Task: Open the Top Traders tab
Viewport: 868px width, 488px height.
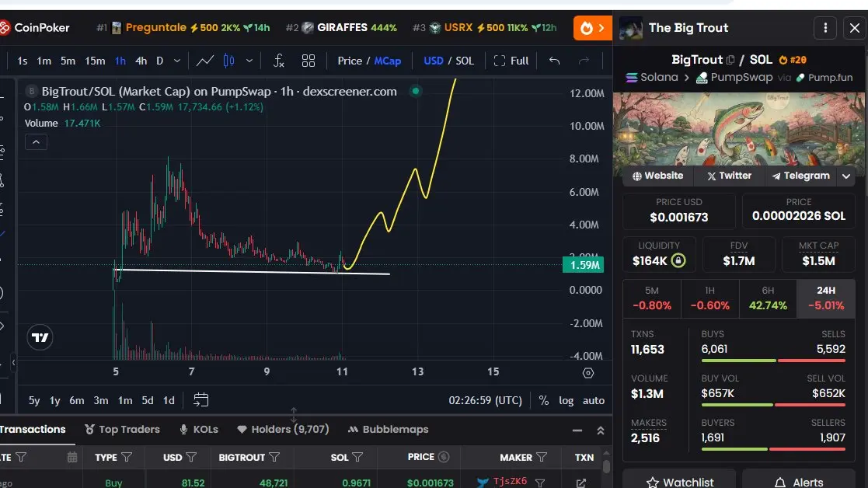Action: pyautogui.click(x=122, y=430)
